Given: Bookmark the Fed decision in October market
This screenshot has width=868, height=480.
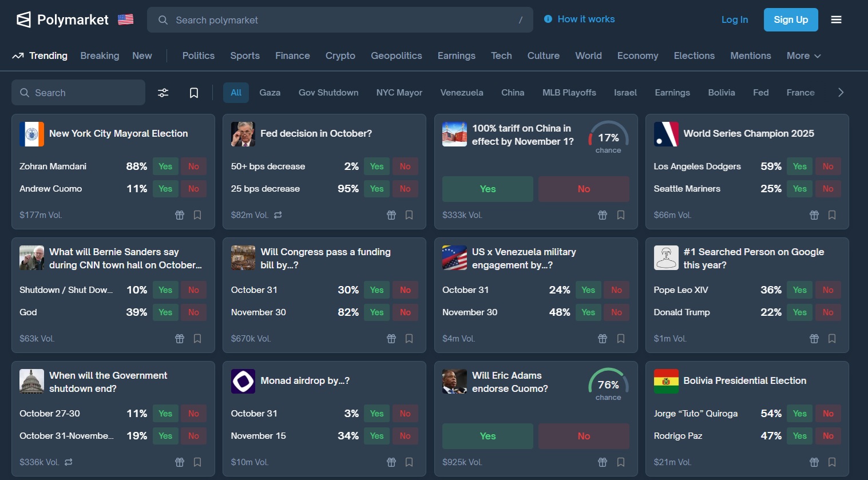Looking at the screenshot, I should coord(409,215).
